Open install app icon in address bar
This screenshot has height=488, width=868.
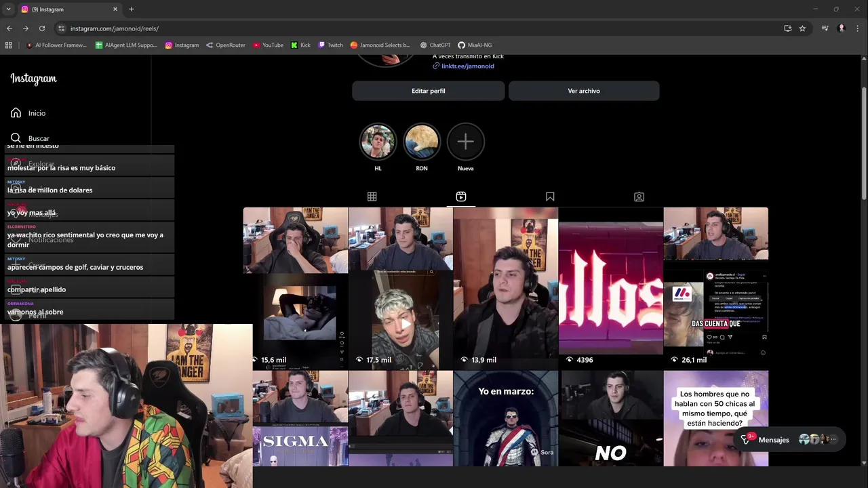tap(787, 28)
